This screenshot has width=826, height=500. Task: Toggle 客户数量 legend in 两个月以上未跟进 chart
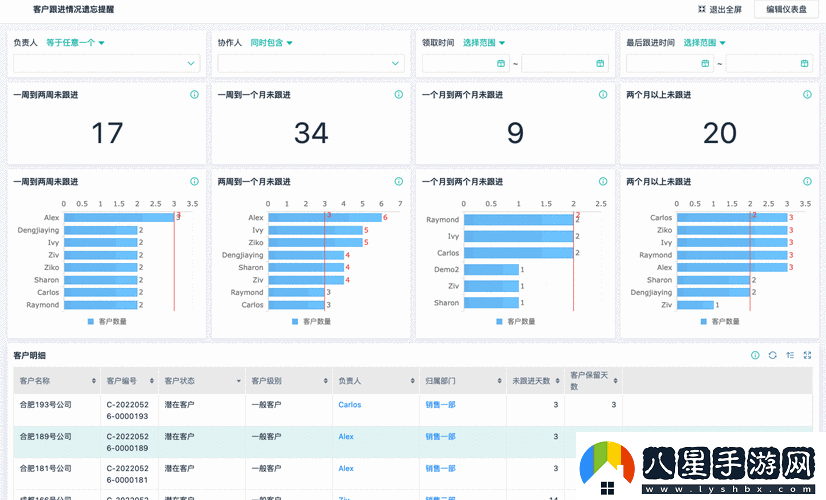[x=720, y=321]
